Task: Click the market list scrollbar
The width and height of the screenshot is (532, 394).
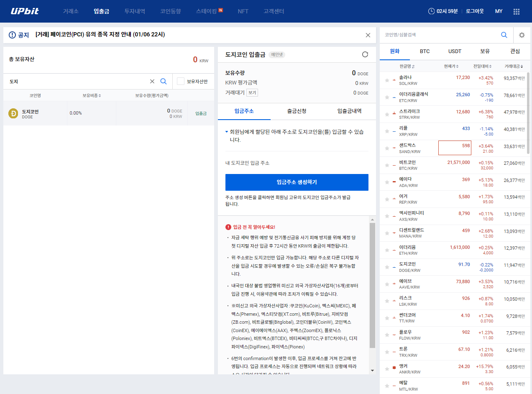Action: click(528, 113)
